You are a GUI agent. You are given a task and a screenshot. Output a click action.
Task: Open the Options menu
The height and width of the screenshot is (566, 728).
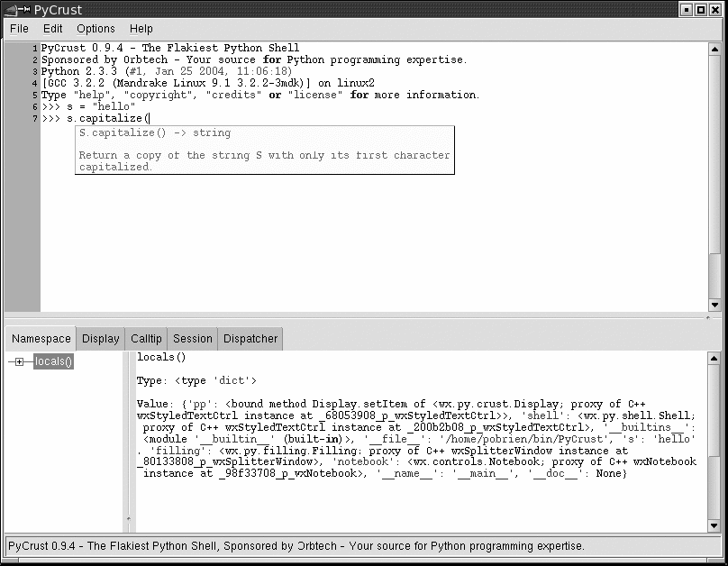(x=96, y=29)
